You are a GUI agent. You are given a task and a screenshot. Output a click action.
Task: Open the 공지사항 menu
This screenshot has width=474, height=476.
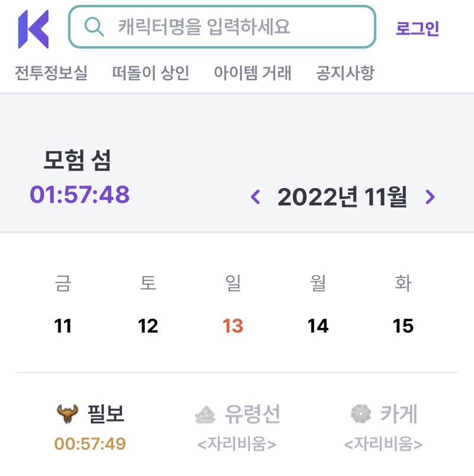pyautogui.click(x=345, y=73)
